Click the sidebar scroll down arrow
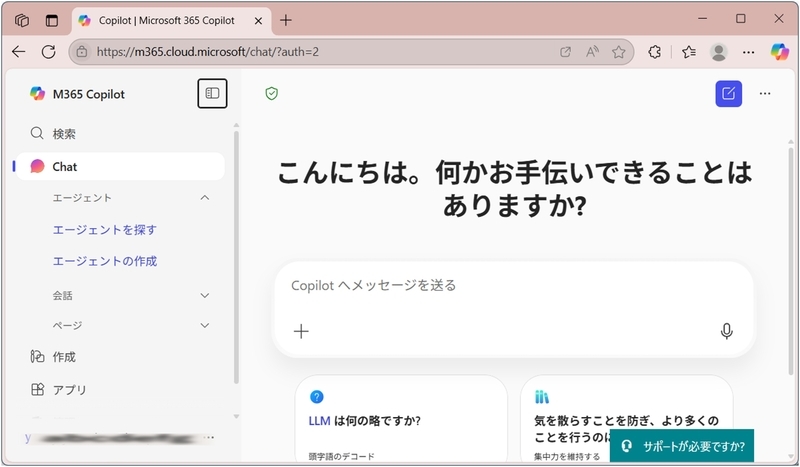 click(x=236, y=416)
